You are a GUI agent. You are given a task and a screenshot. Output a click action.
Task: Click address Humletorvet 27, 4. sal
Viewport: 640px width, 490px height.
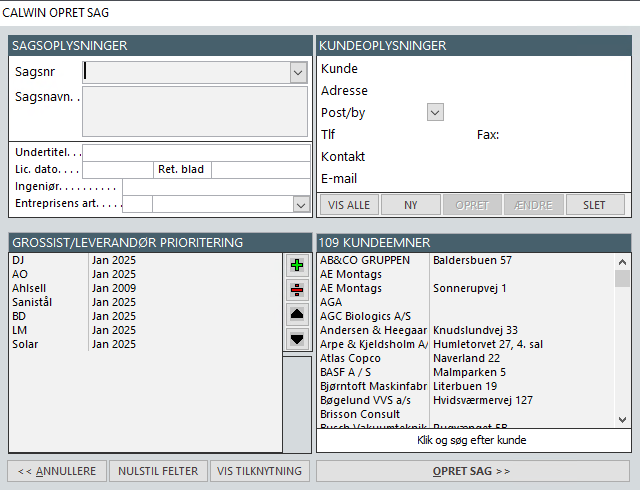[x=488, y=344]
